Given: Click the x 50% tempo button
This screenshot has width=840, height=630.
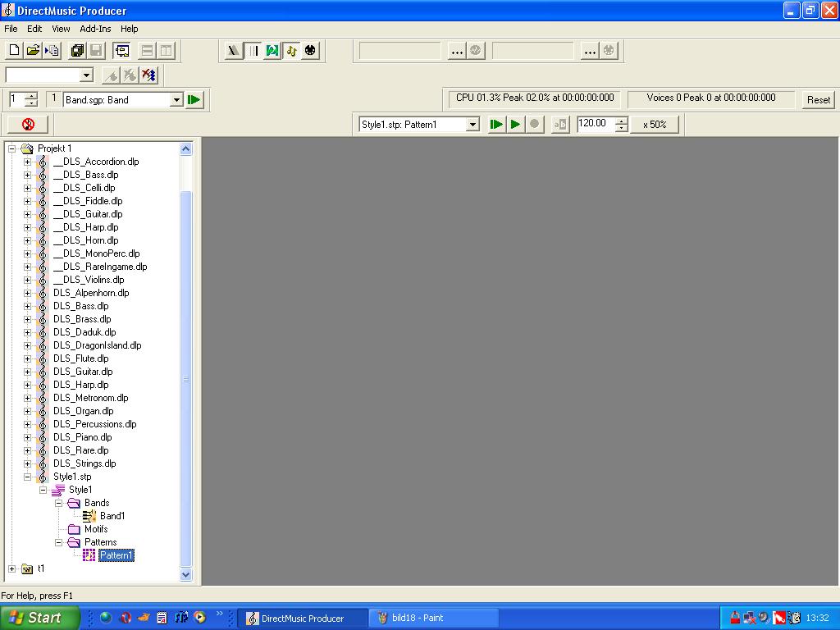Looking at the screenshot, I should [x=655, y=125].
